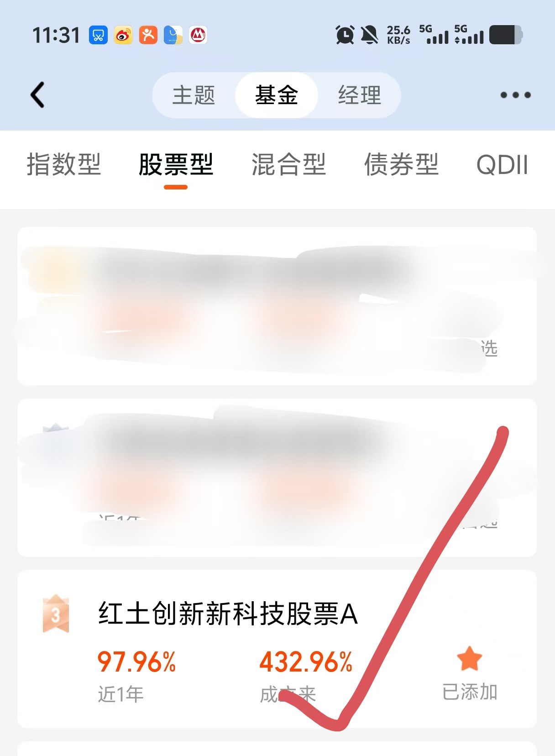The height and width of the screenshot is (756, 555).
Task: Tap the China Merchants Bank status icon
Action: coord(198,35)
